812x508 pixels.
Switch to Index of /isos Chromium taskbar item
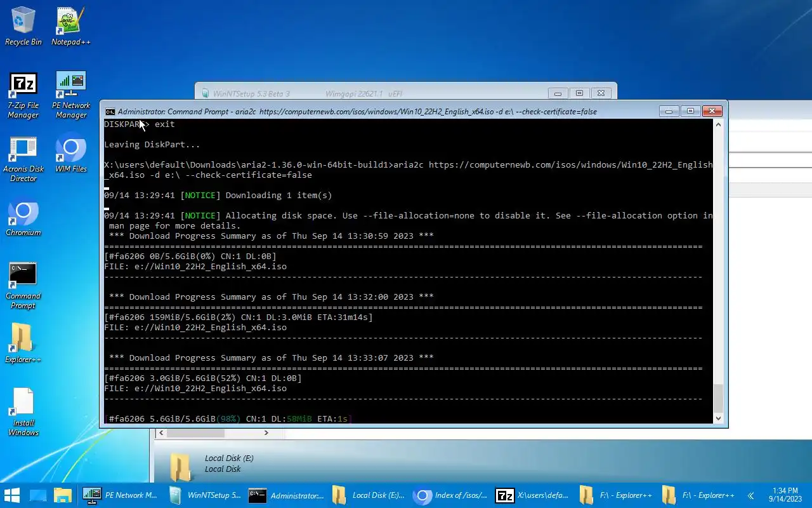(x=451, y=495)
